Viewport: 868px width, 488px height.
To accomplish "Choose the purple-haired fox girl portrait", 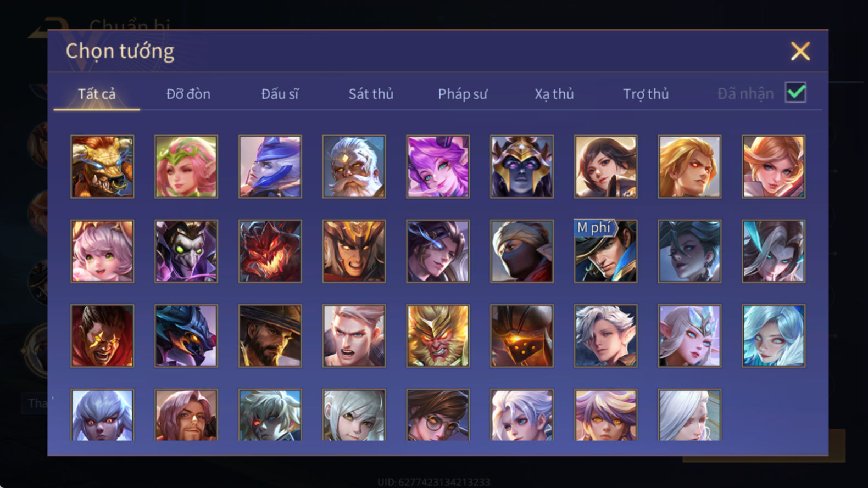I will tap(438, 167).
